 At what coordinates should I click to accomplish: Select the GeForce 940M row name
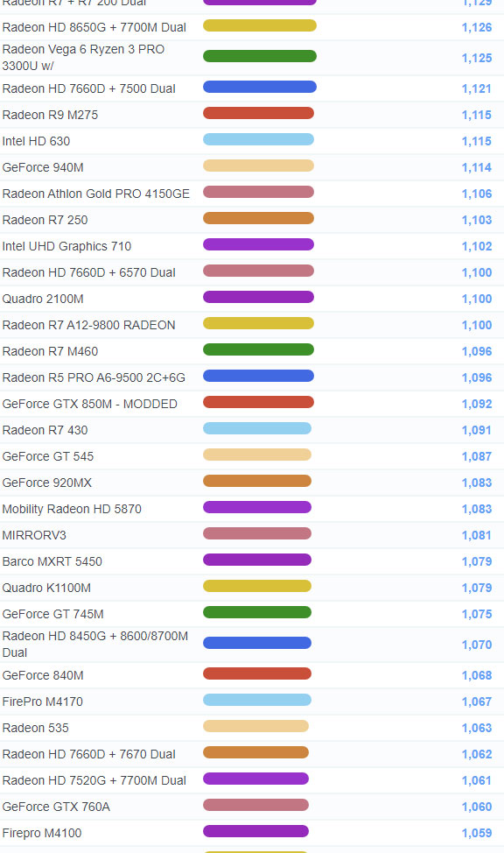pyautogui.click(x=43, y=167)
